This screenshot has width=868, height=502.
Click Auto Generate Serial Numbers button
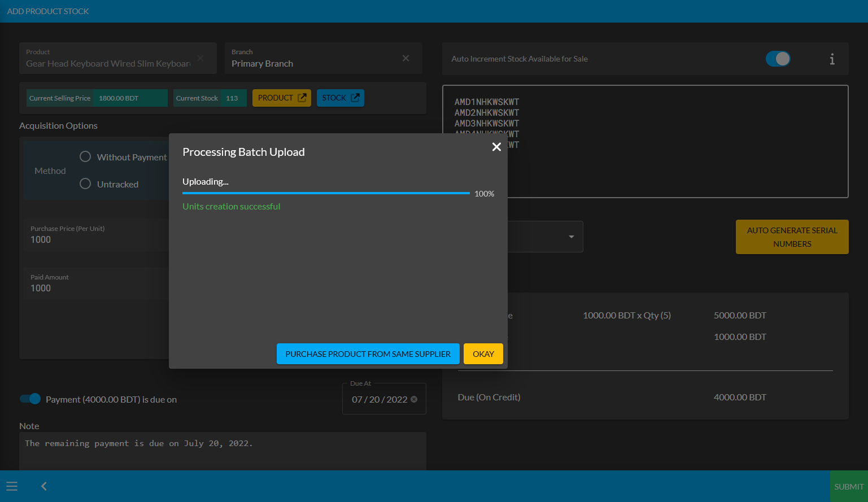pos(792,237)
